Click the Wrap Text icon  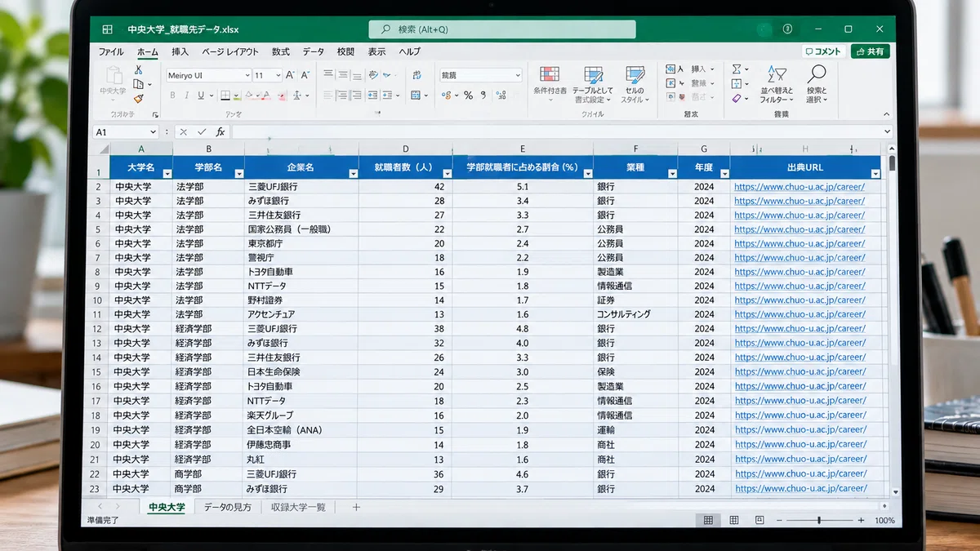coord(416,74)
